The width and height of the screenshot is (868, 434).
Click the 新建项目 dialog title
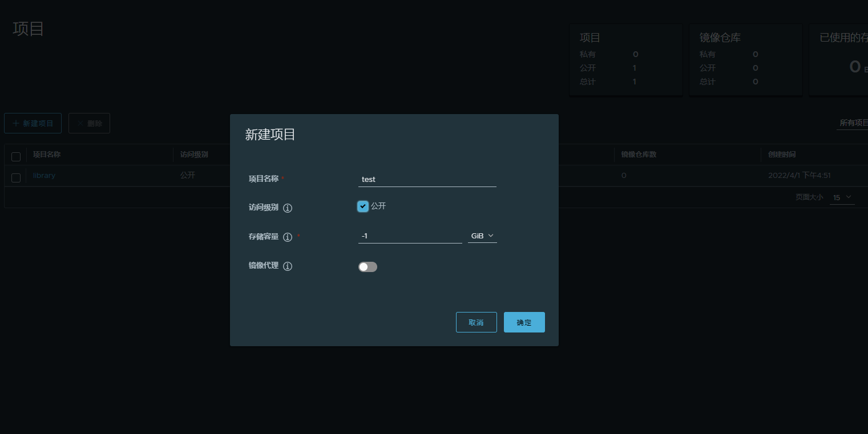coord(270,135)
